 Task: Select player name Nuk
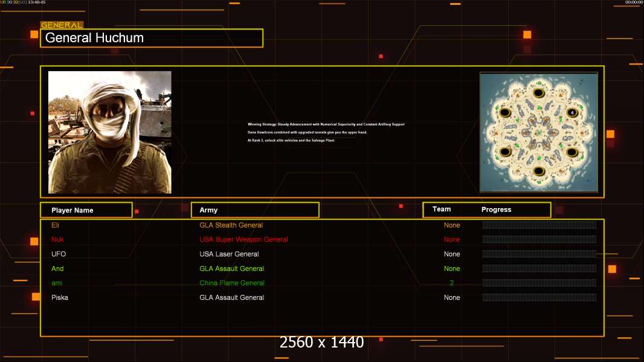(57, 240)
